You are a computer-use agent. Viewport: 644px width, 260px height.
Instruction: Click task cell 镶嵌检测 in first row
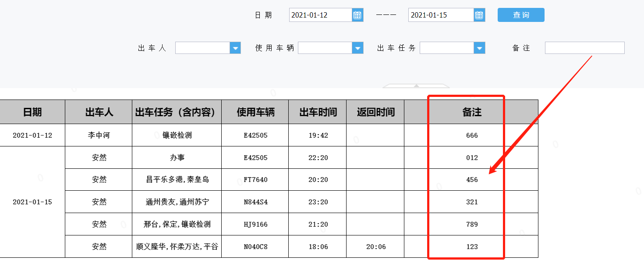point(177,135)
